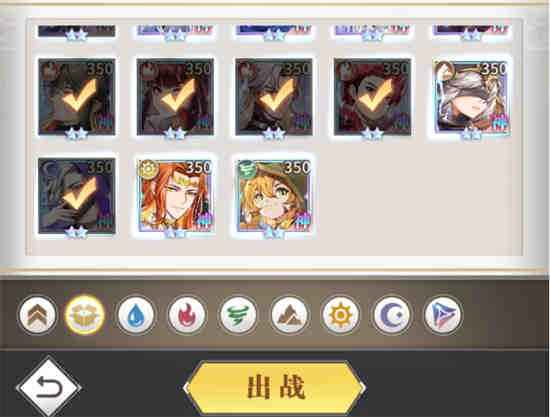Select the purple triangle element filter
550x417 pixels.
point(443,315)
